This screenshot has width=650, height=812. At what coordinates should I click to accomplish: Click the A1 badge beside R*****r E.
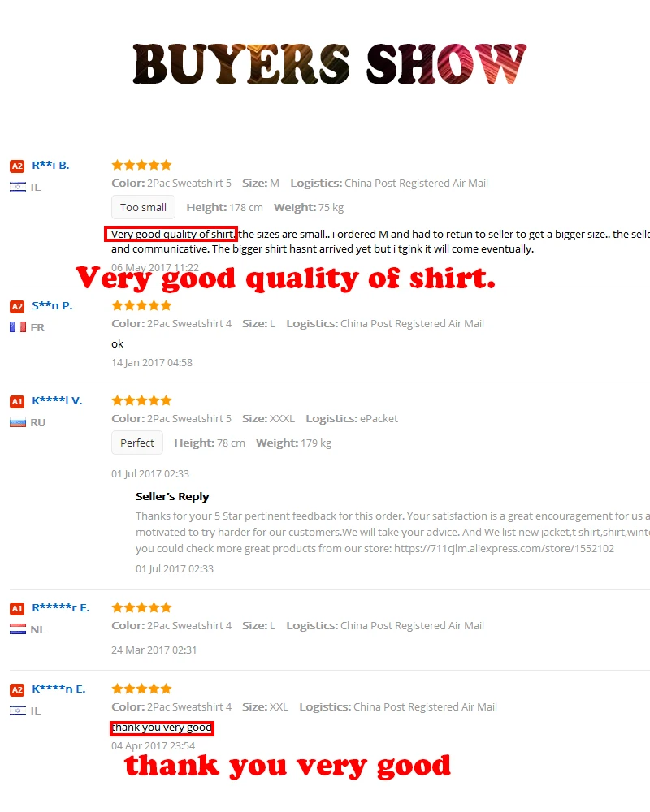17,608
